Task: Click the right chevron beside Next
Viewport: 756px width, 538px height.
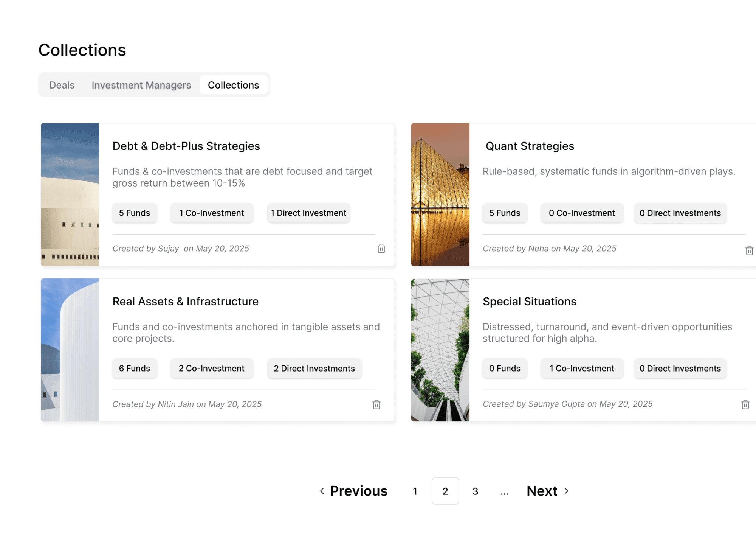Action: click(x=566, y=491)
